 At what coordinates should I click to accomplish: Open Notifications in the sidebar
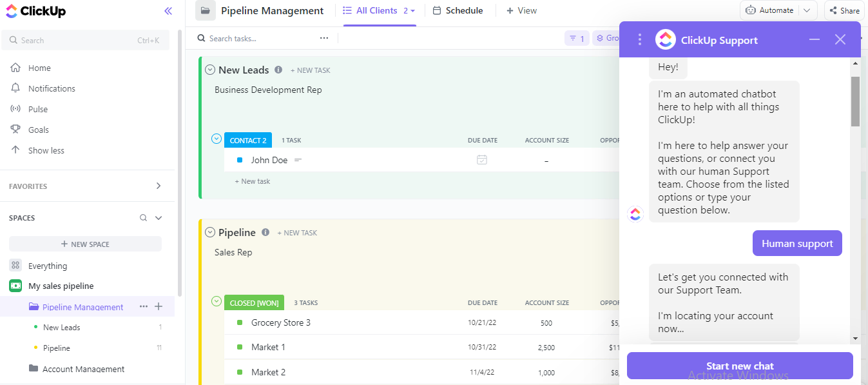coord(52,88)
